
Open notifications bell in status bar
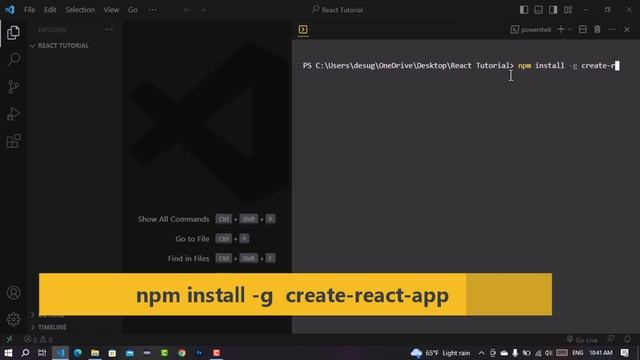pos(627,339)
